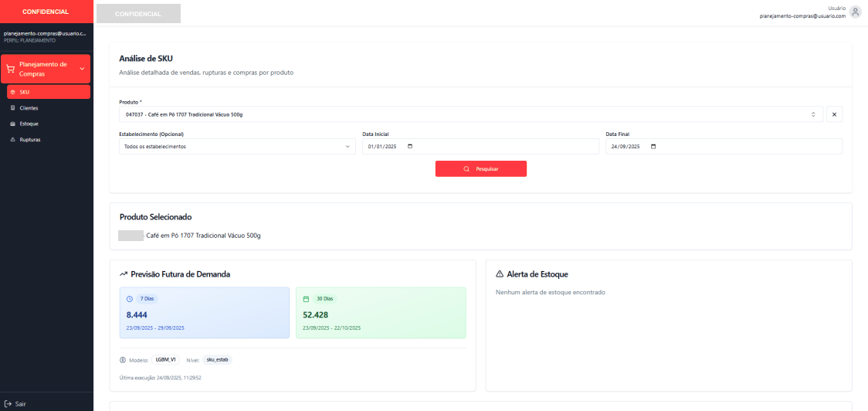Open the Estoque sidebar item
Viewport: 868px width, 411px height.
click(29, 124)
